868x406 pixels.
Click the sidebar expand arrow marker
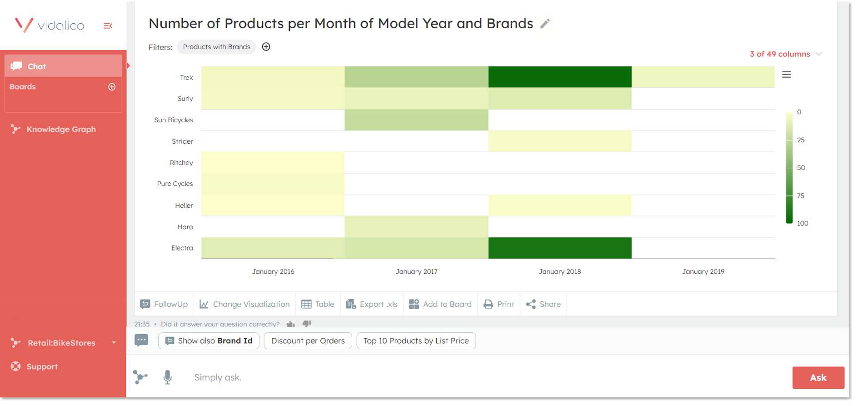tap(129, 66)
